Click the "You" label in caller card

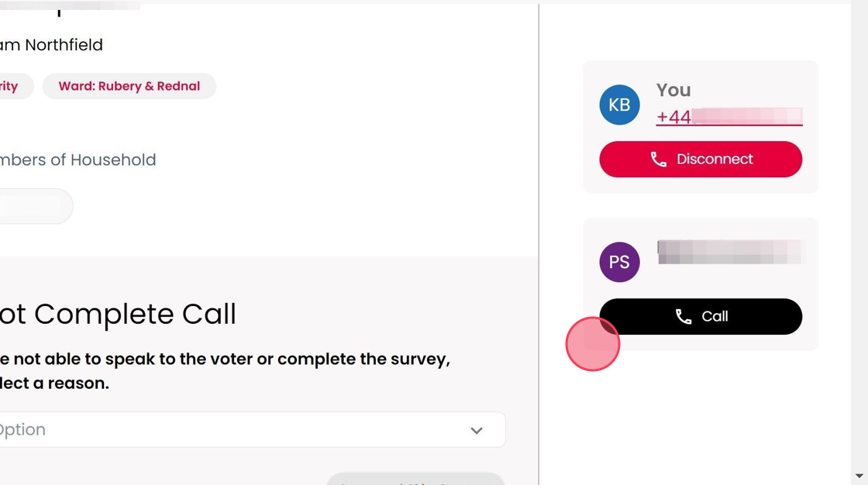(673, 90)
